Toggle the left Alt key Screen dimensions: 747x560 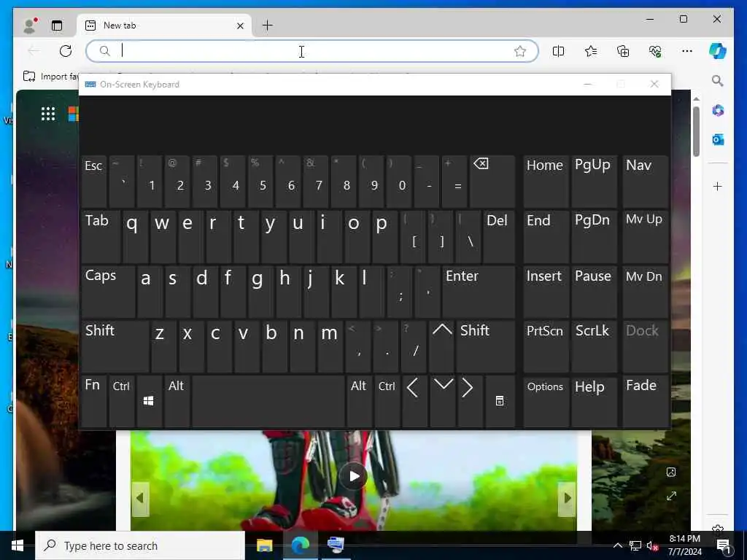(x=177, y=401)
